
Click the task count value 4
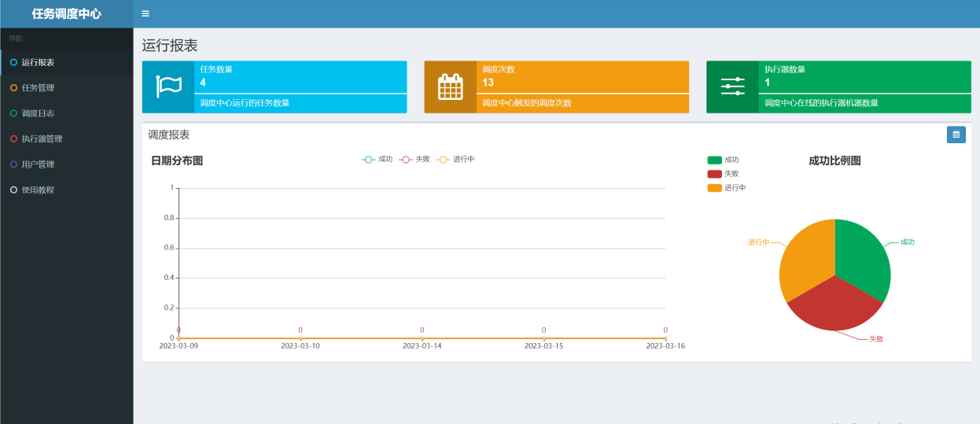click(x=203, y=83)
